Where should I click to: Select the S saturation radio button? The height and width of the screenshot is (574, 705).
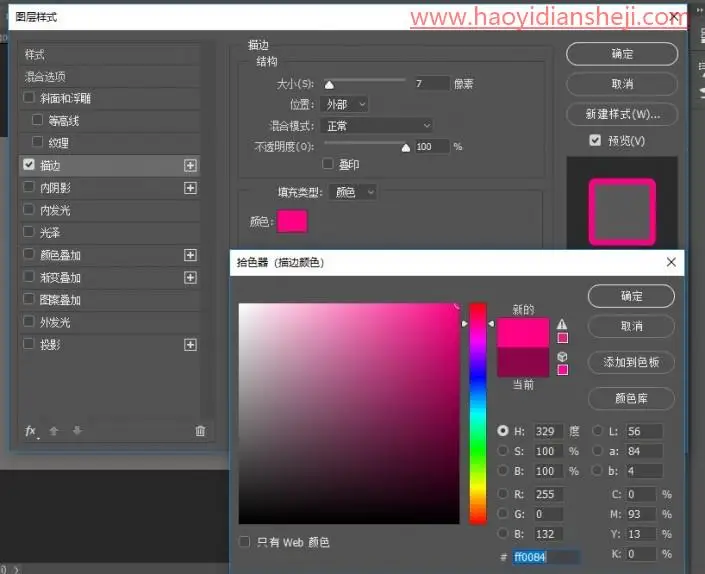(503, 450)
